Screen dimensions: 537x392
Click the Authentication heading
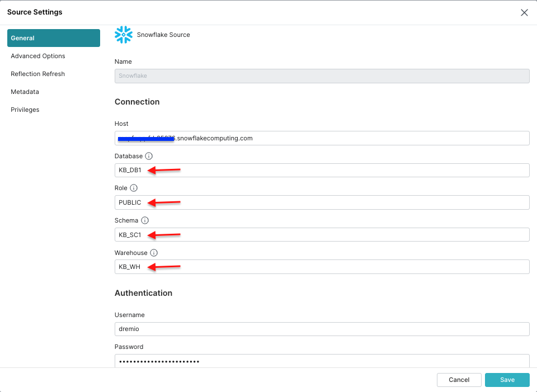[144, 293]
